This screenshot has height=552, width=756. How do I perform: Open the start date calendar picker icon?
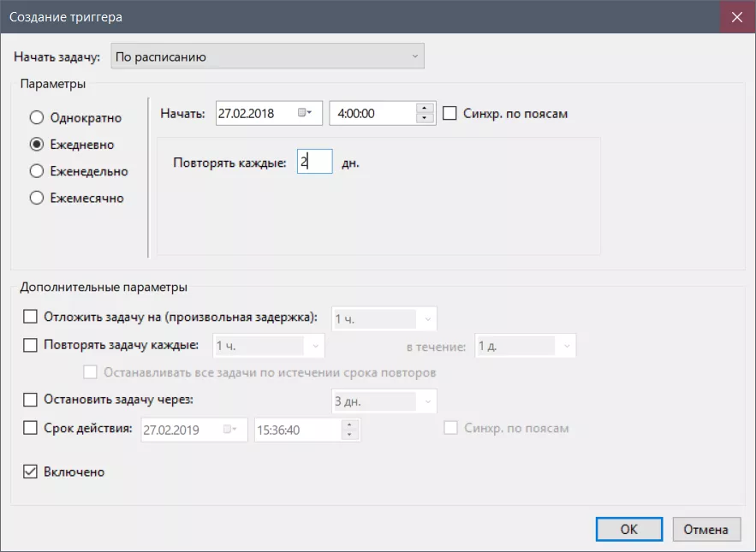pos(304,113)
